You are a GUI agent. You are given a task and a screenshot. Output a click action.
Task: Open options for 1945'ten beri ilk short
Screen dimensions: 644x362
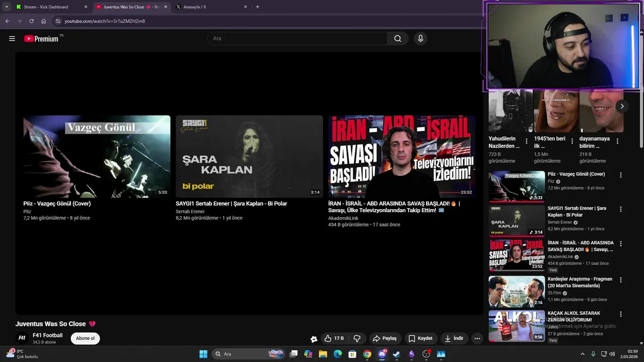point(572,141)
